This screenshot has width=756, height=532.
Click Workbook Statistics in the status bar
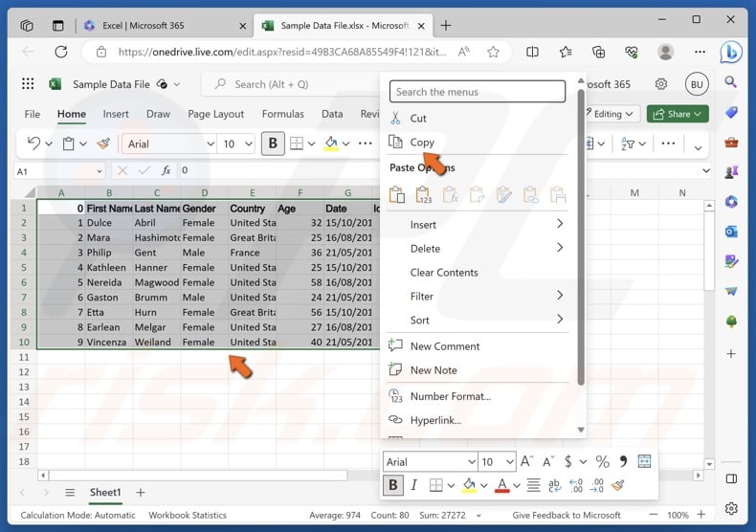coord(187,515)
